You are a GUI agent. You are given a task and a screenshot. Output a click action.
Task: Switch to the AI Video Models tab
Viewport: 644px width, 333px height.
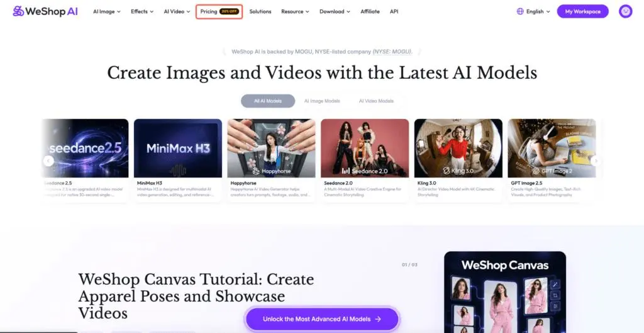point(376,101)
